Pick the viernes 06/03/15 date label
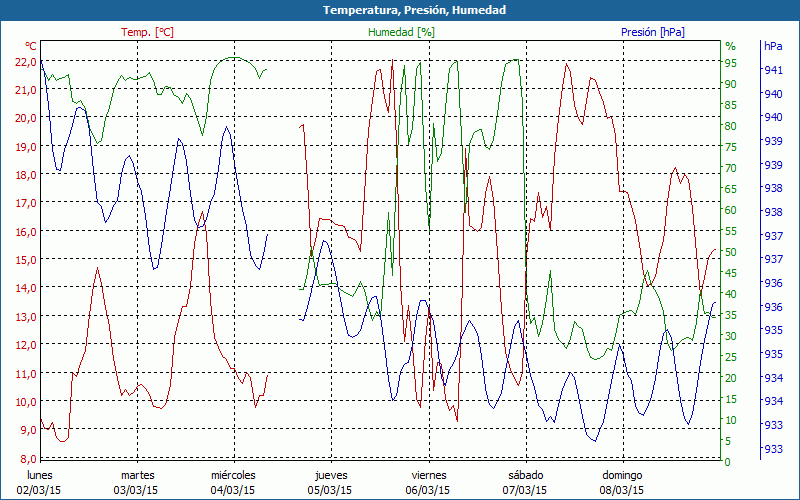800x500 pixels. click(x=428, y=482)
